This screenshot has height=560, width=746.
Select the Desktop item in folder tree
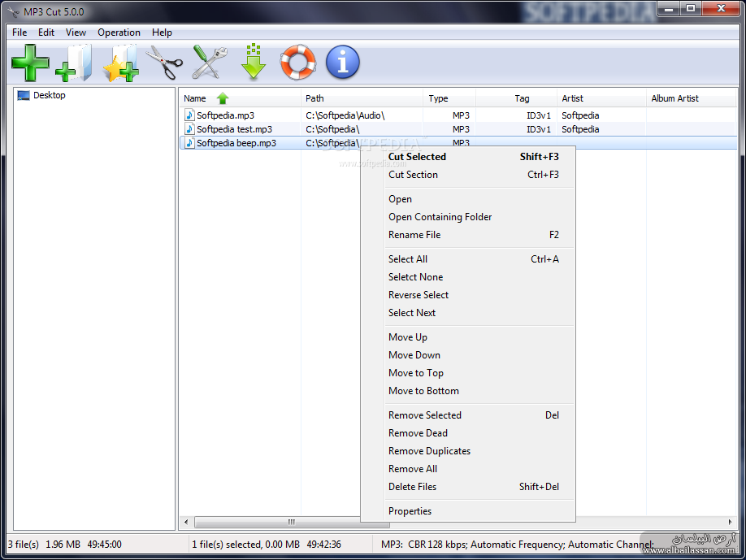49,95
